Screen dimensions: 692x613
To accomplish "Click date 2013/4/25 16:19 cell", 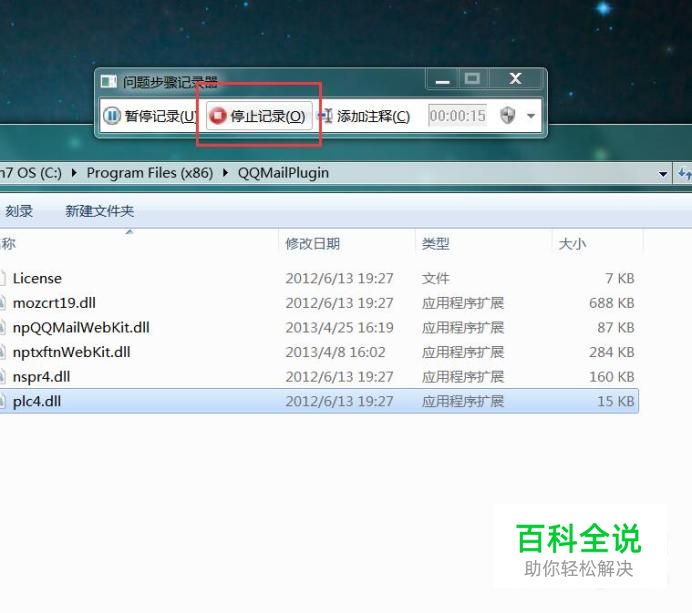I will click(339, 327).
